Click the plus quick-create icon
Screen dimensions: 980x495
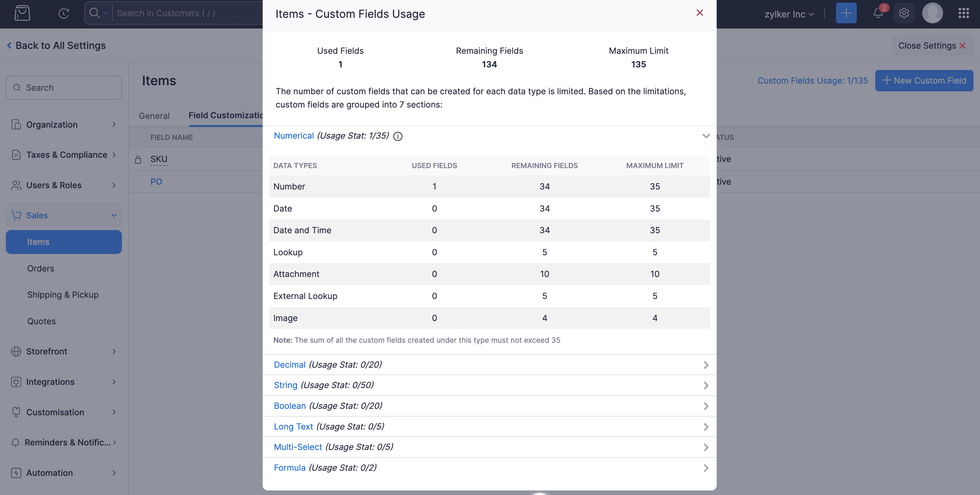point(846,13)
